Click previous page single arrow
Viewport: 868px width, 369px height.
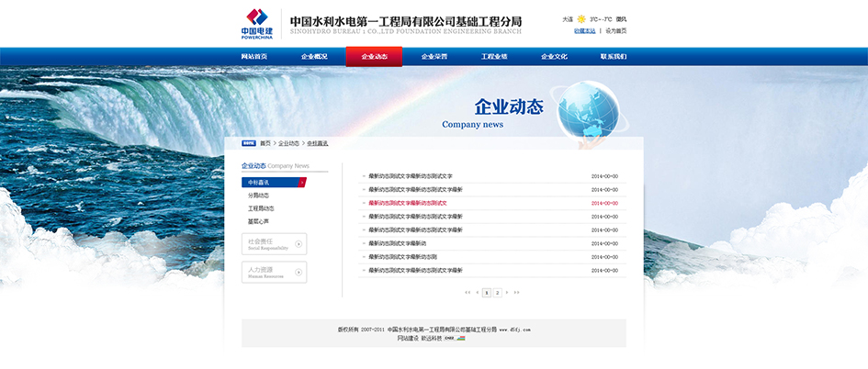(x=476, y=293)
